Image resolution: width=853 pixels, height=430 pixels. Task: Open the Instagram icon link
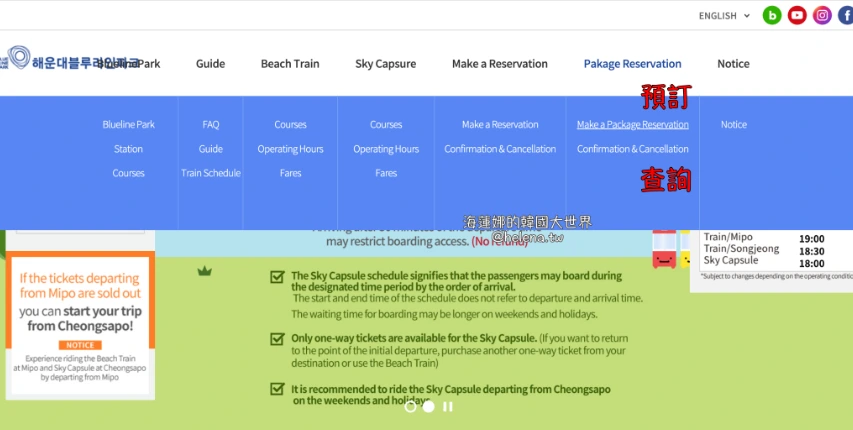click(822, 15)
